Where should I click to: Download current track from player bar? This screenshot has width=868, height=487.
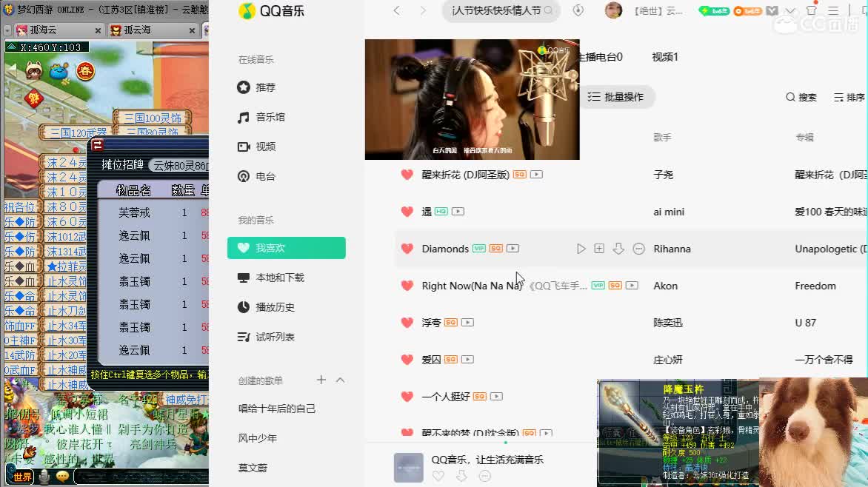point(461,476)
